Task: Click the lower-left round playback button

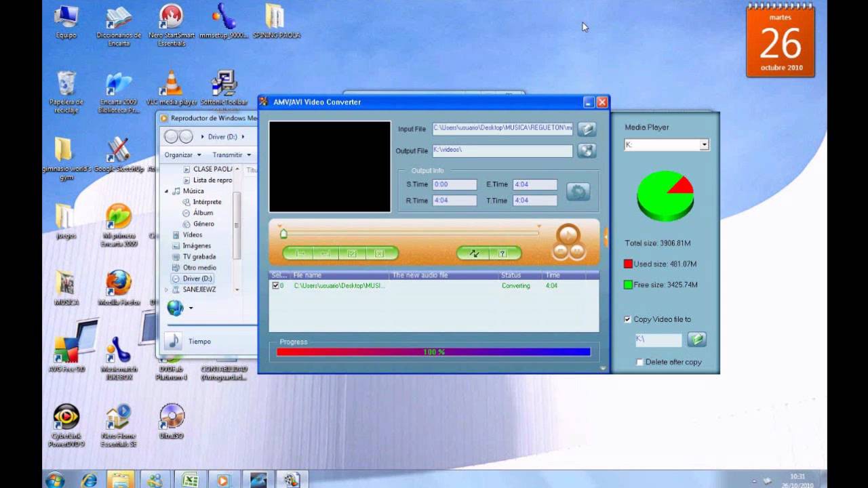Action: click(560, 251)
